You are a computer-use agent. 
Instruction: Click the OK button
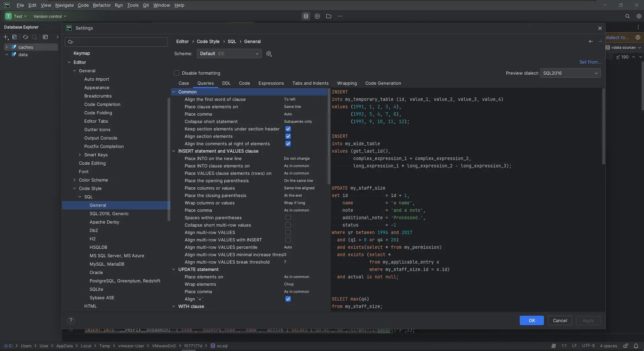pos(532,320)
